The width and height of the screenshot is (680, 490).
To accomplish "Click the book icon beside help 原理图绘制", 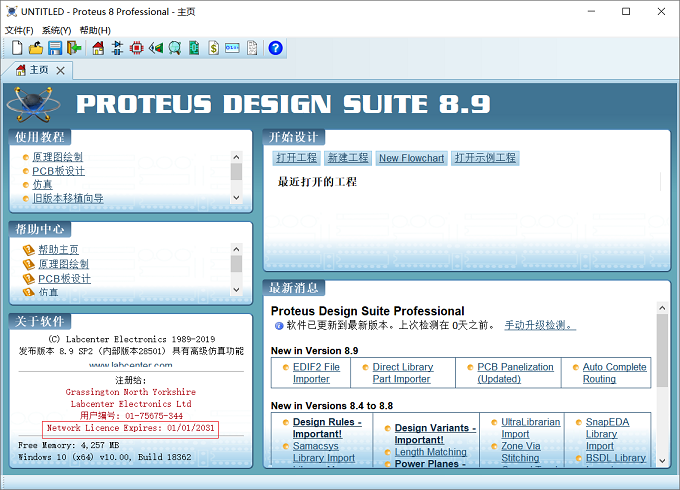I will [x=29, y=264].
